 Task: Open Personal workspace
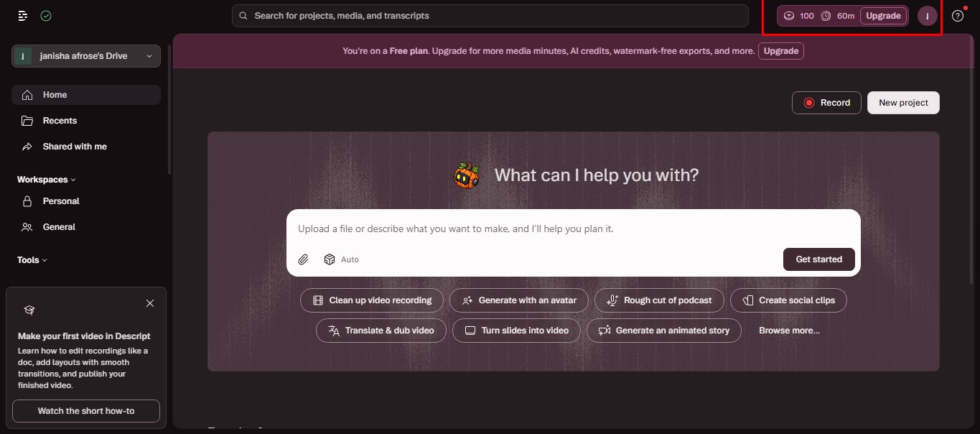click(86, 201)
